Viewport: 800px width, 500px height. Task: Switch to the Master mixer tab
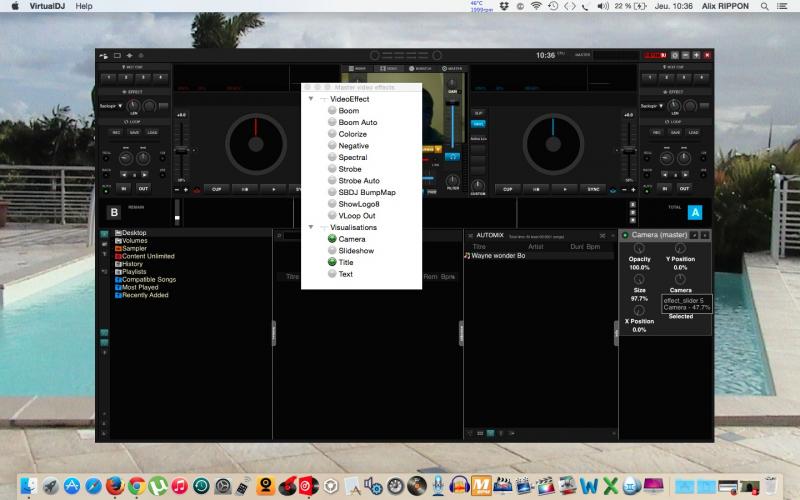tap(452, 68)
